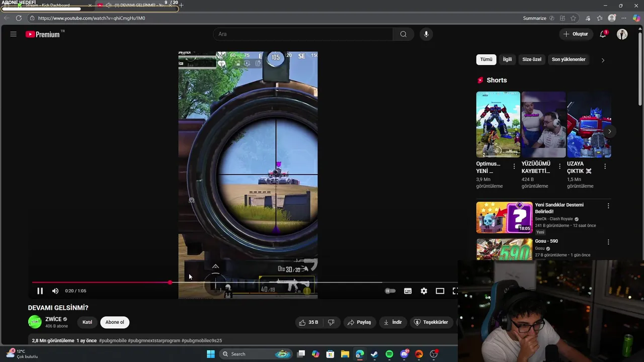Dislike the video

click(331, 322)
